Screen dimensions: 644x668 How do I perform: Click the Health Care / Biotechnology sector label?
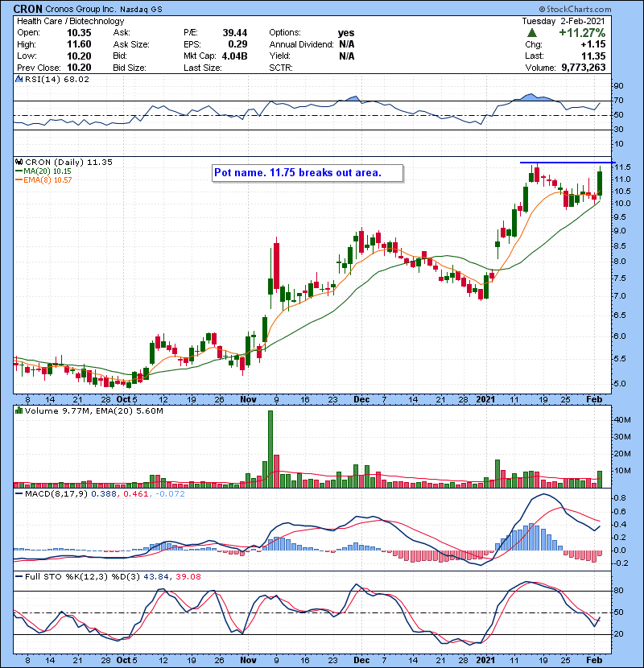click(x=71, y=21)
